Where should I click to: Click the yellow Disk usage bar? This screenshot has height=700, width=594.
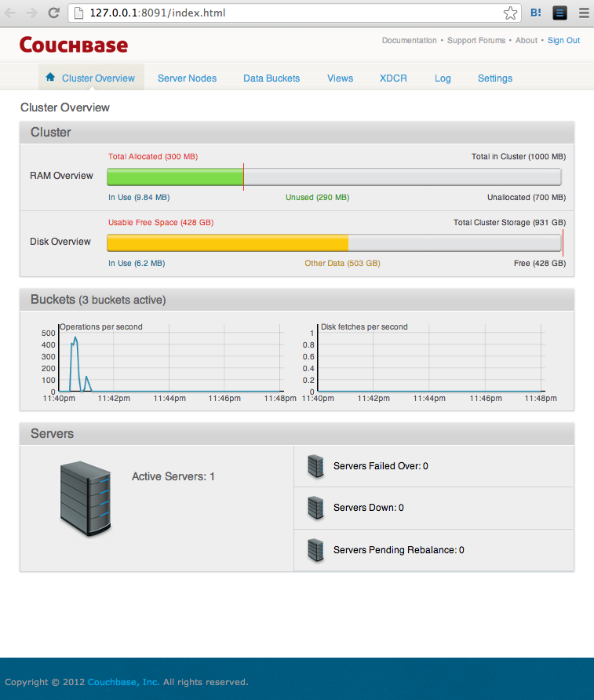(228, 242)
